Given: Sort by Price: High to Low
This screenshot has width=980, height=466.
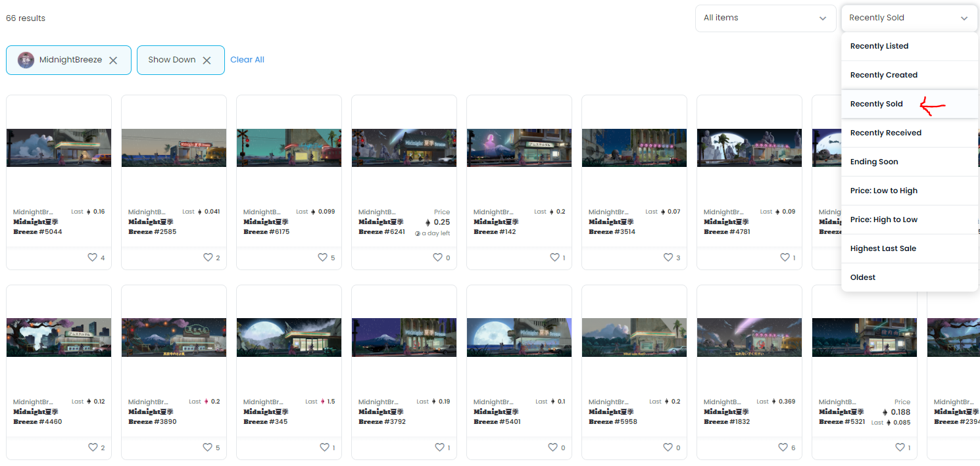Looking at the screenshot, I should point(910,220).
